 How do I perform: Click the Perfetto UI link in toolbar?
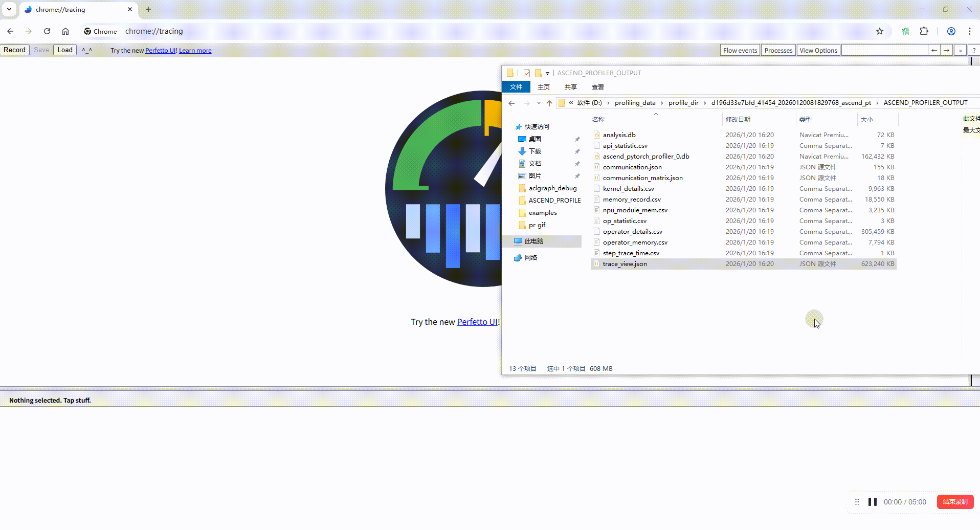[160, 50]
